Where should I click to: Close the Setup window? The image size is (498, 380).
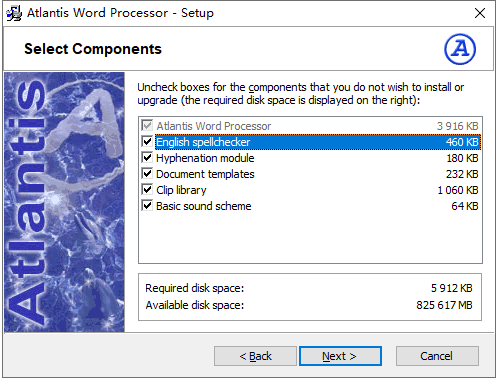coord(480,13)
